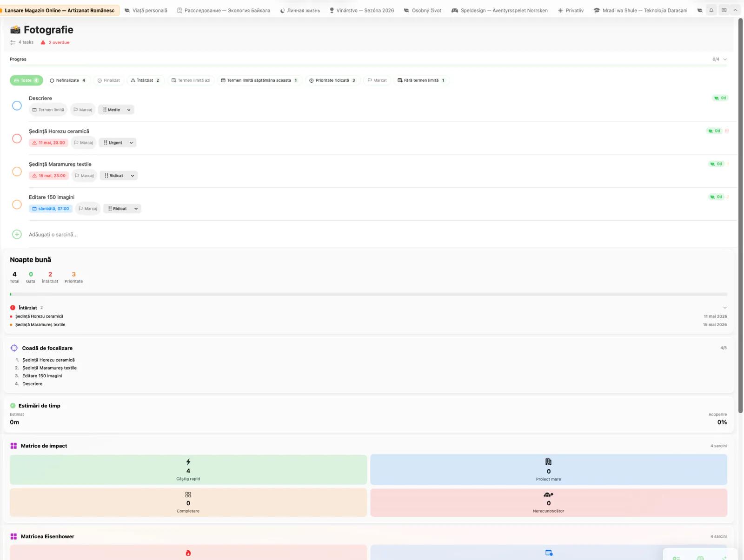744x560 pixels.
Task: Click the Adăugați o sarcină input field
Action: pos(53,235)
